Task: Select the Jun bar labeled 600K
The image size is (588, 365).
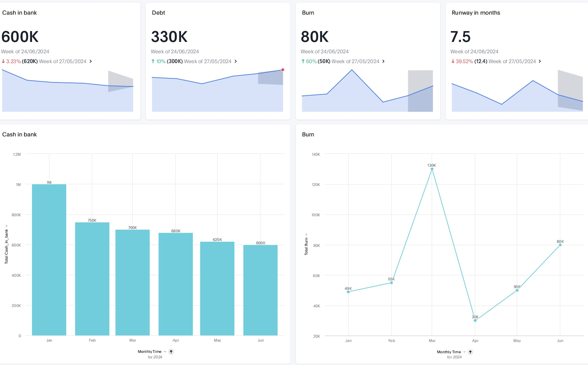Action: coord(260,290)
